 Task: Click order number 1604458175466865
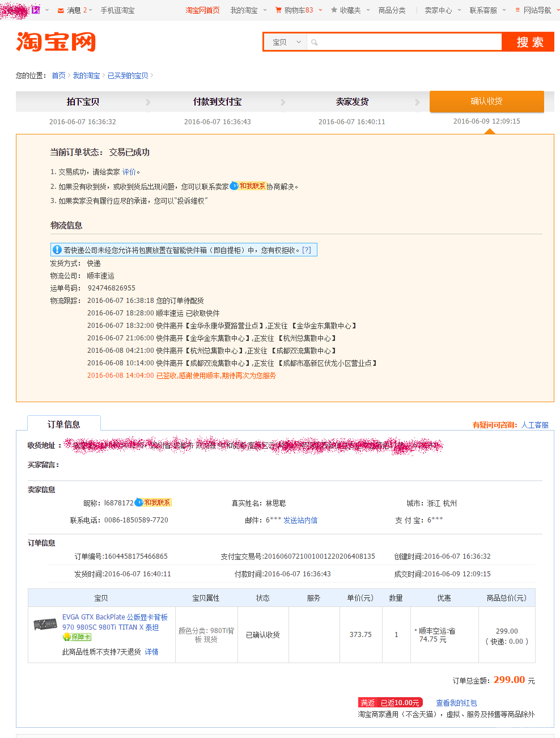135,556
